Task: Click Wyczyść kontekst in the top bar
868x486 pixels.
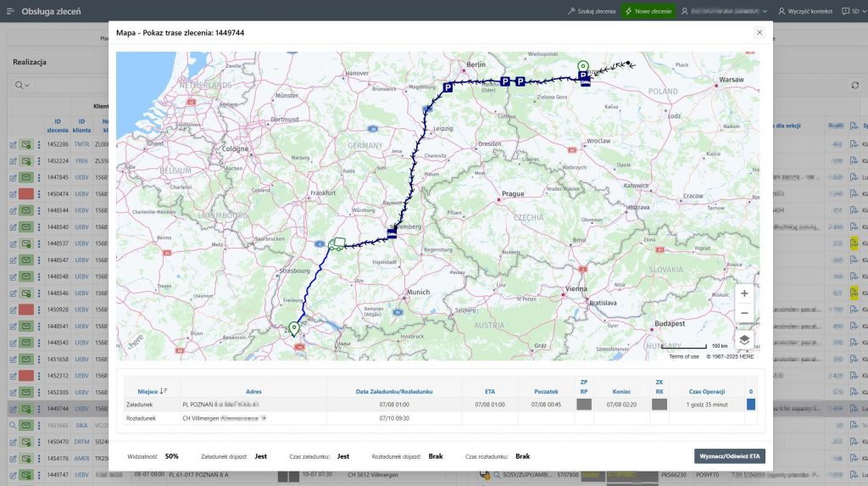Action: point(805,11)
